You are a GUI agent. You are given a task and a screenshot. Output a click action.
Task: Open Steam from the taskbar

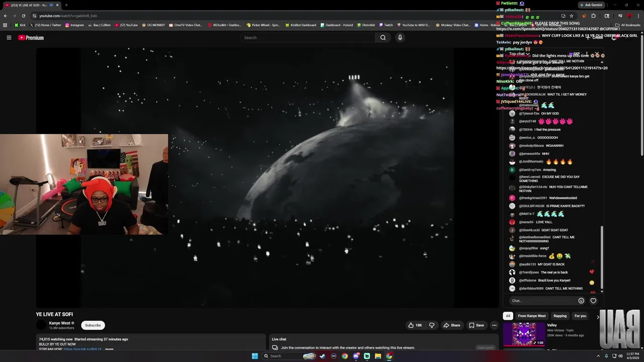[323, 356]
